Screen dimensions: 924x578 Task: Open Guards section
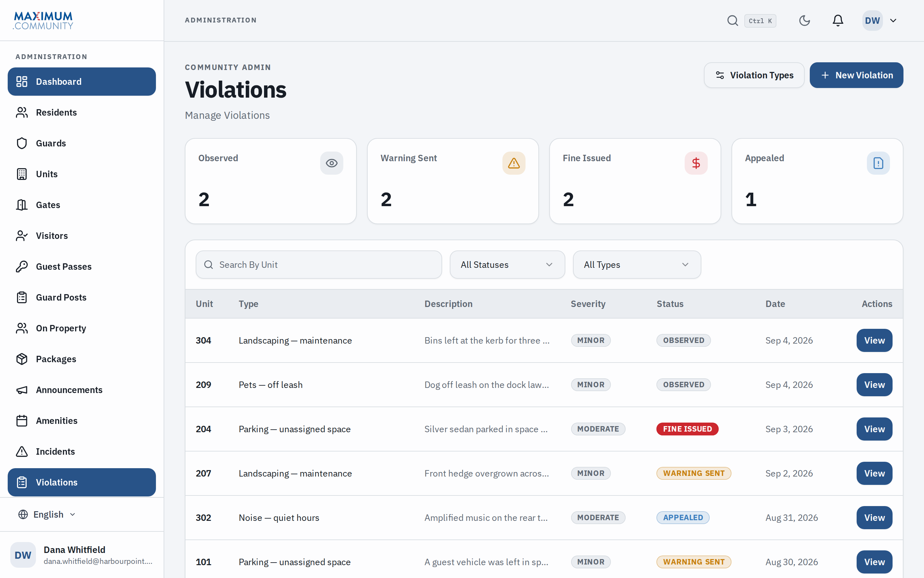[82, 143]
